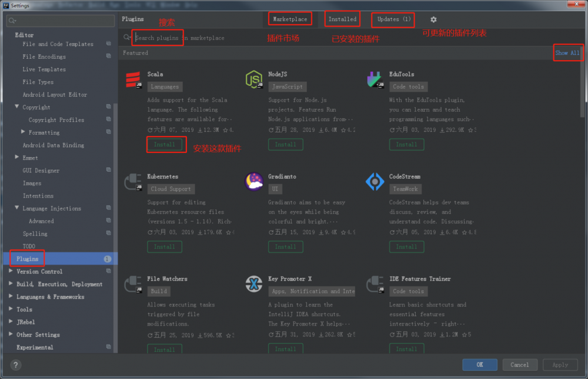Collapse the Copyright tree node
Viewport: 588px width, 379px height.
pyautogui.click(x=17, y=107)
